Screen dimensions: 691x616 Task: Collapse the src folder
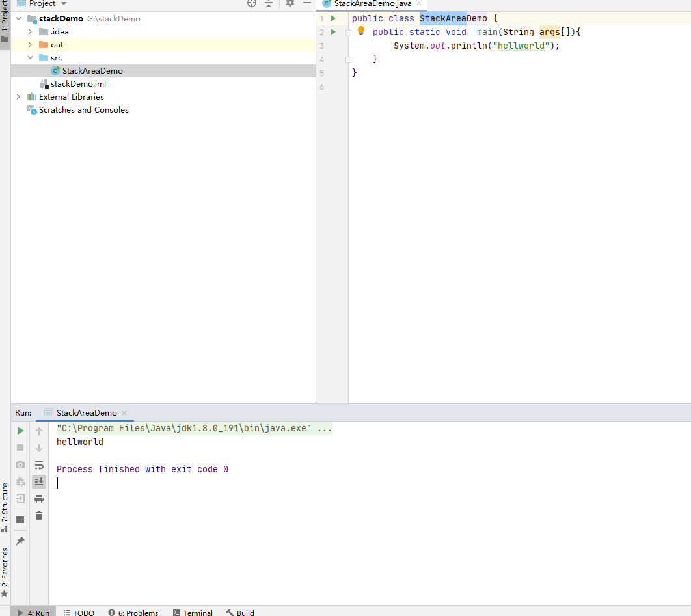30,58
